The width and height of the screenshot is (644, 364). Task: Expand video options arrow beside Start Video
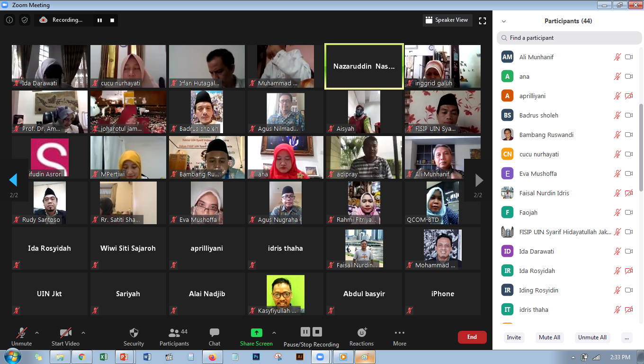point(83,333)
